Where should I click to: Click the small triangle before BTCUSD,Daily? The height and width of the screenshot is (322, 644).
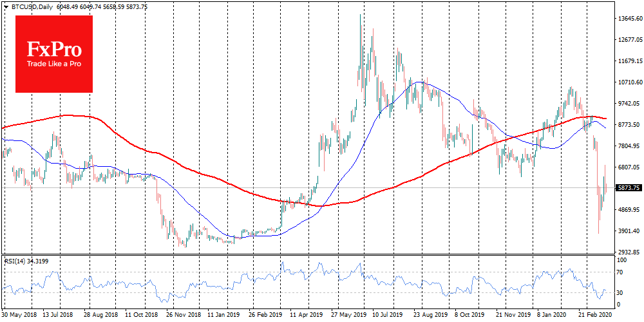point(6,5)
